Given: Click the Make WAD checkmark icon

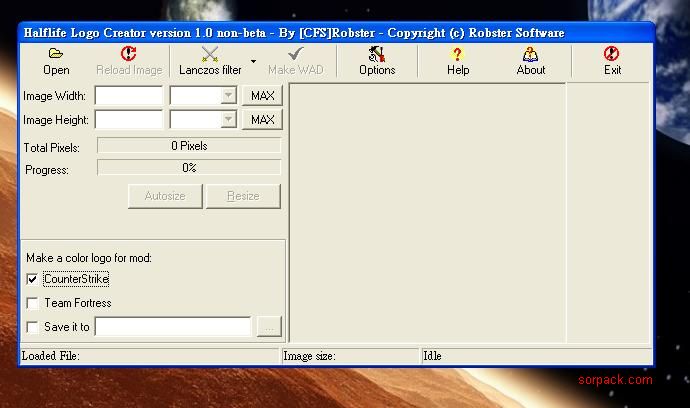Looking at the screenshot, I should 295,54.
